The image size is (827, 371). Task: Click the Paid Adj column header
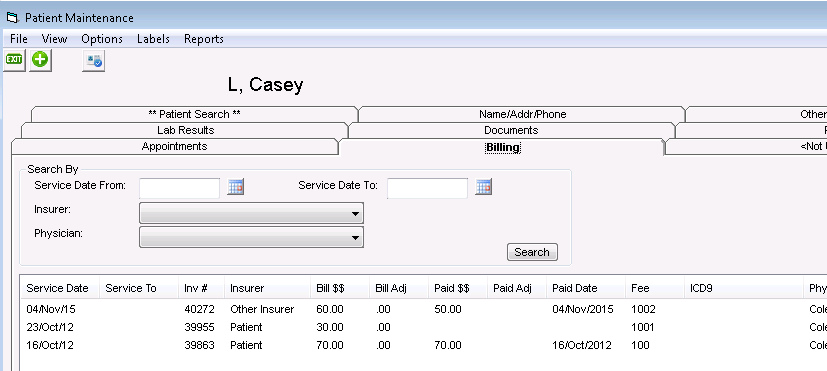pos(517,288)
